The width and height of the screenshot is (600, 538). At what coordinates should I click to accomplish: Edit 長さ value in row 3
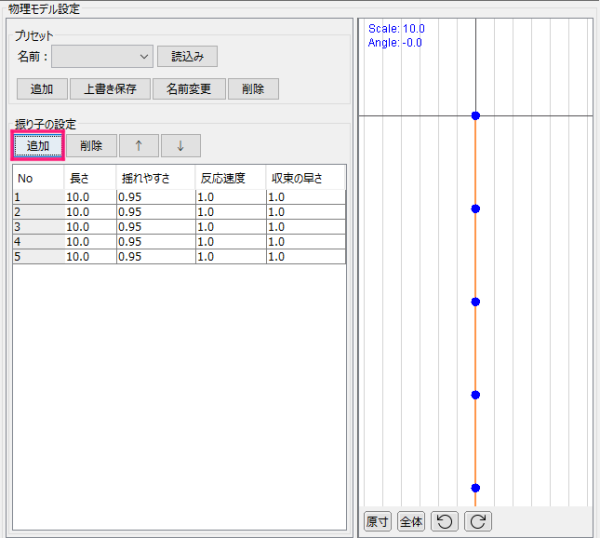click(x=90, y=227)
